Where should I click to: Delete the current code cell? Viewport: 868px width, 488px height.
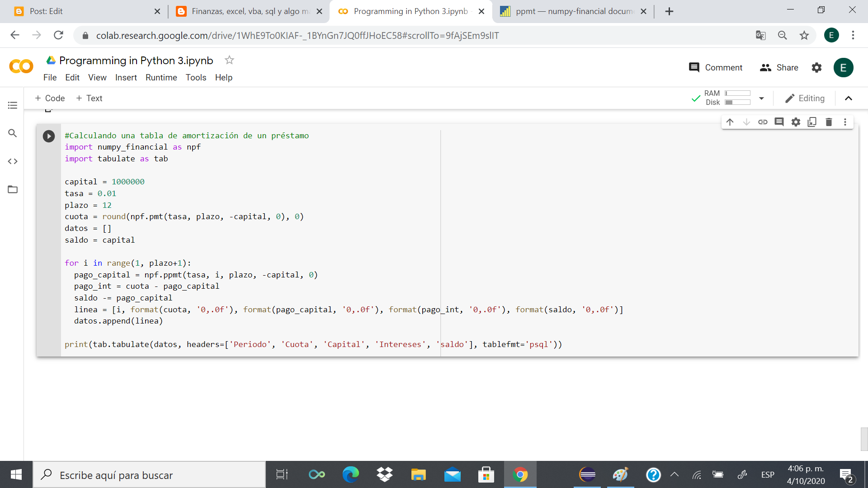[x=828, y=122]
